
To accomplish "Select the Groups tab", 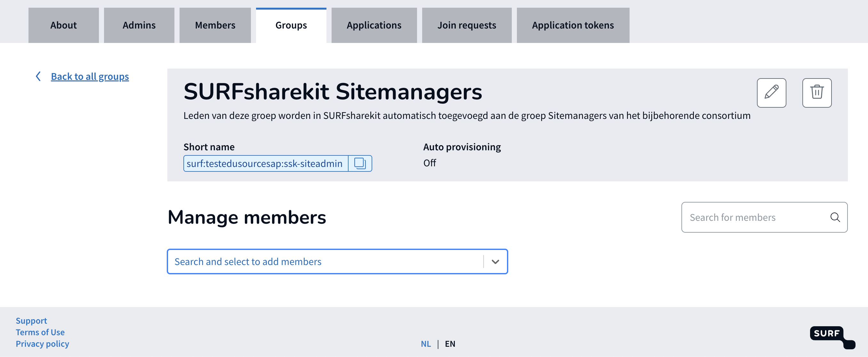I will tap(291, 25).
